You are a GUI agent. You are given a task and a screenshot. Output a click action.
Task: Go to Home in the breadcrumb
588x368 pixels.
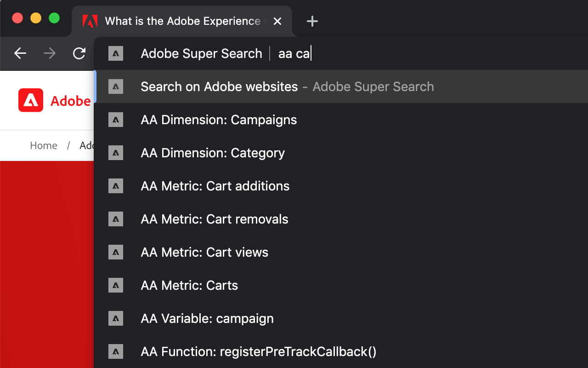pos(44,145)
